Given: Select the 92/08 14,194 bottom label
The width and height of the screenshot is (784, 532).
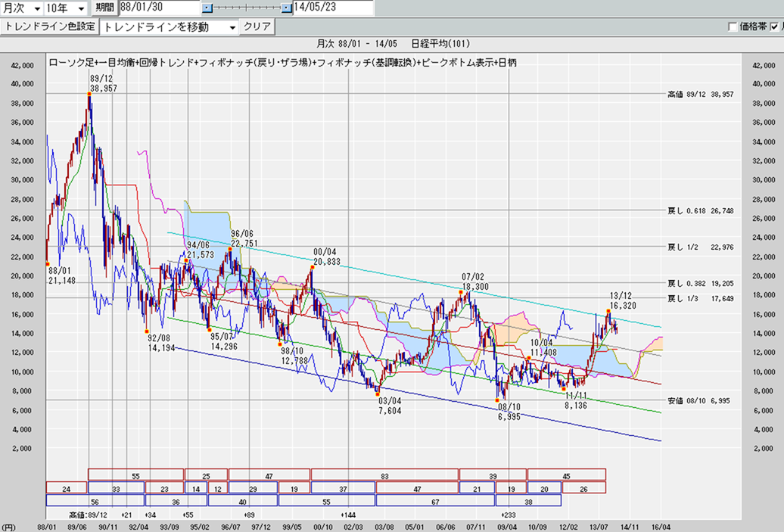Looking at the screenshot, I should click(x=161, y=343).
